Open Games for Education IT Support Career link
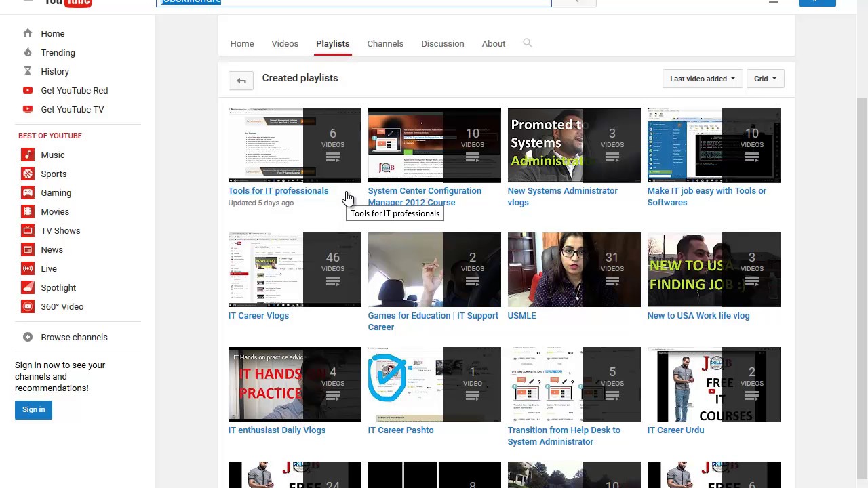The height and width of the screenshot is (488, 868). point(433,321)
